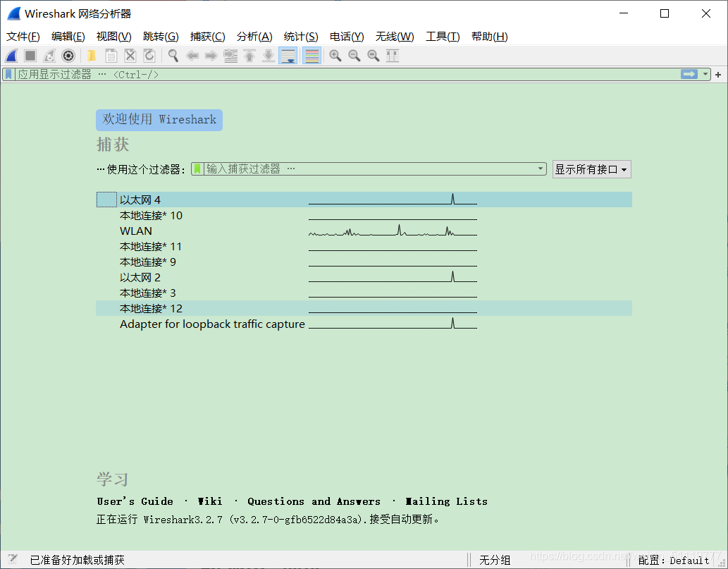Click in display filter input field

[x=348, y=74]
